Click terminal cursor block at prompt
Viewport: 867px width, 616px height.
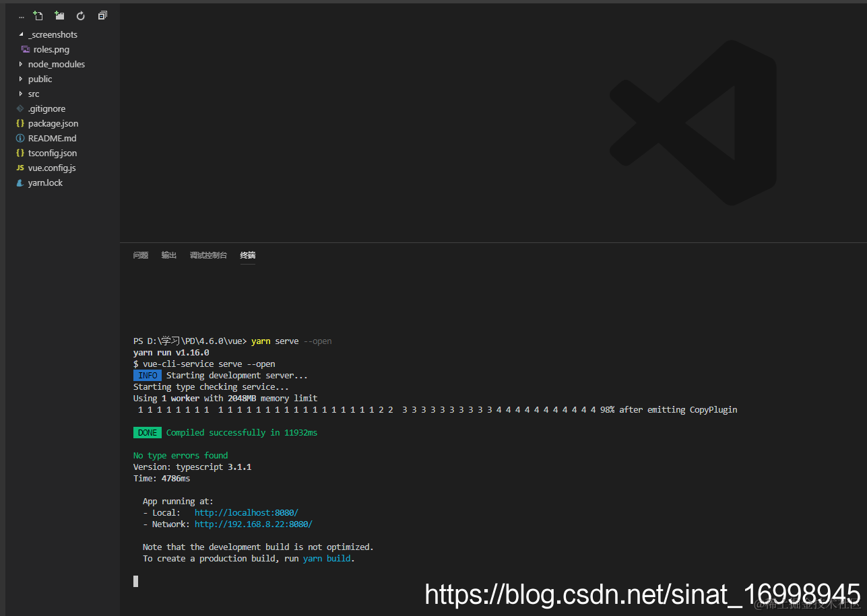click(x=135, y=581)
